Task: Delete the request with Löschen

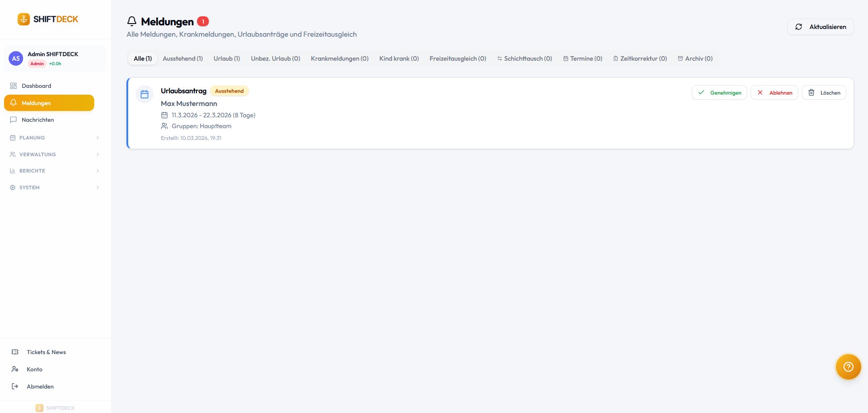Action: (x=824, y=93)
